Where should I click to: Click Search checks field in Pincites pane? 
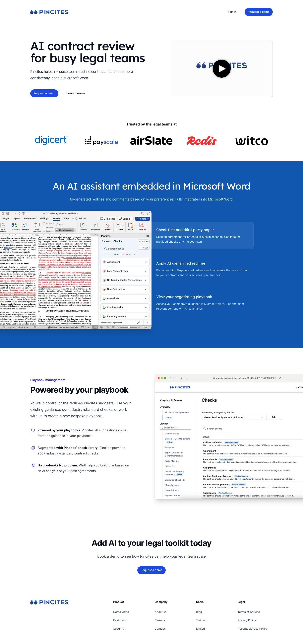click(x=119, y=249)
